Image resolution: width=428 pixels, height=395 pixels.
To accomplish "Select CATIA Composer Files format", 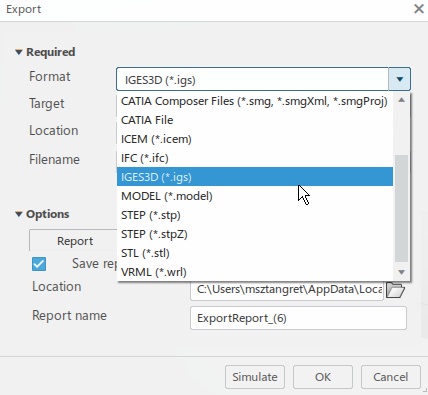I will tap(255, 101).
